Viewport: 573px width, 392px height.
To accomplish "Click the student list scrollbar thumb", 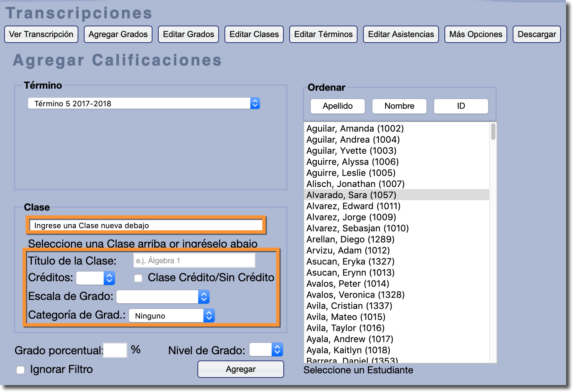I will coord(493,132).
